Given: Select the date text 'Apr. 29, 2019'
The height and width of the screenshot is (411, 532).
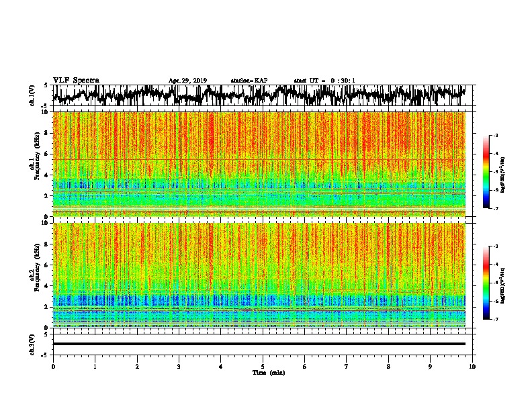Looking at the screenshot, I should click(x=187, y=81).
